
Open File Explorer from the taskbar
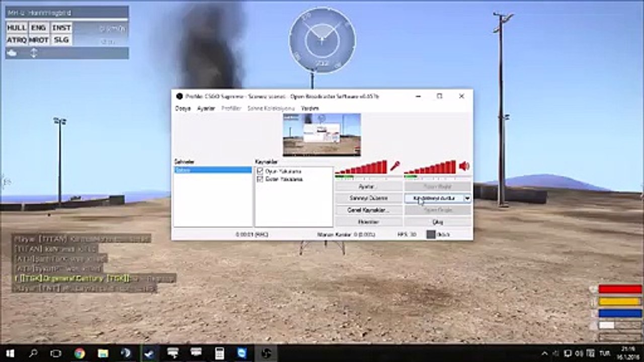click(103, 353)
